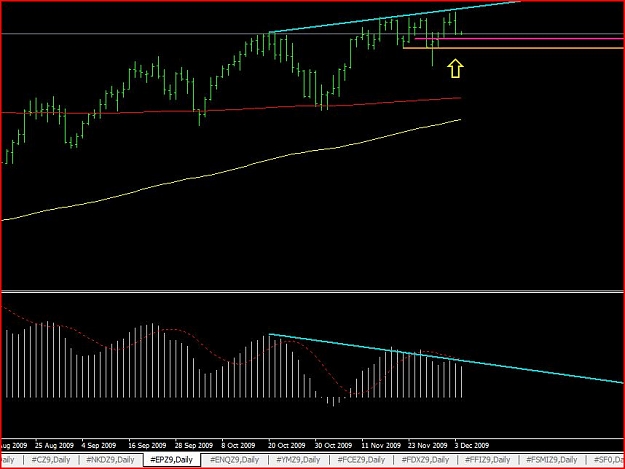Click the 16 Sep 2009 date label
Screen dimensions: 625x469
[147, 445]
